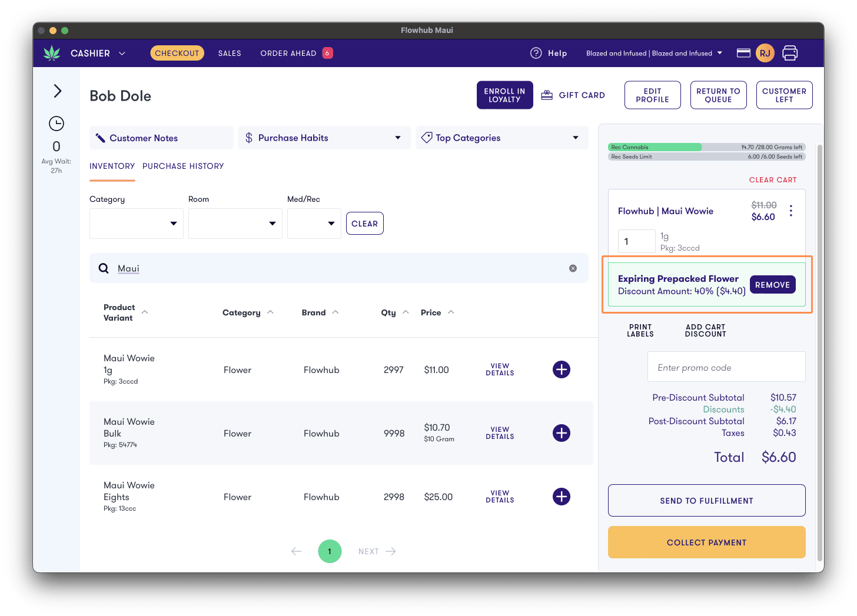Click the card payment icon in header

tap(743, 53)
